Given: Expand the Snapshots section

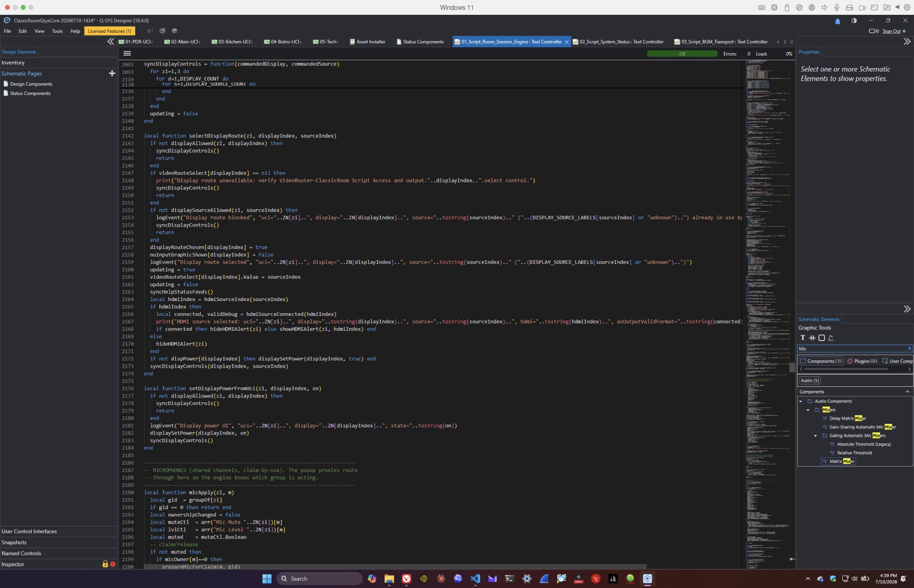Looking at the screenshot, I should click(x=59, y=542).
